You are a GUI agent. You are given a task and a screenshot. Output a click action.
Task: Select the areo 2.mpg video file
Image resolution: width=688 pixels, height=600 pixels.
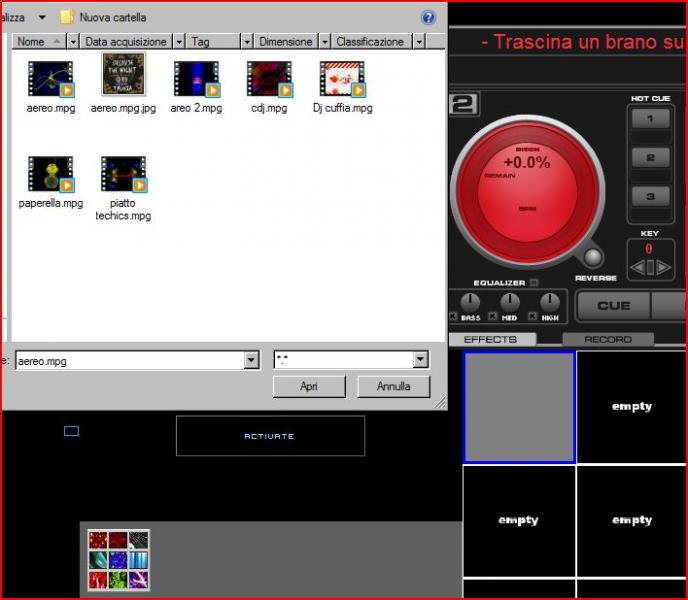196,79
